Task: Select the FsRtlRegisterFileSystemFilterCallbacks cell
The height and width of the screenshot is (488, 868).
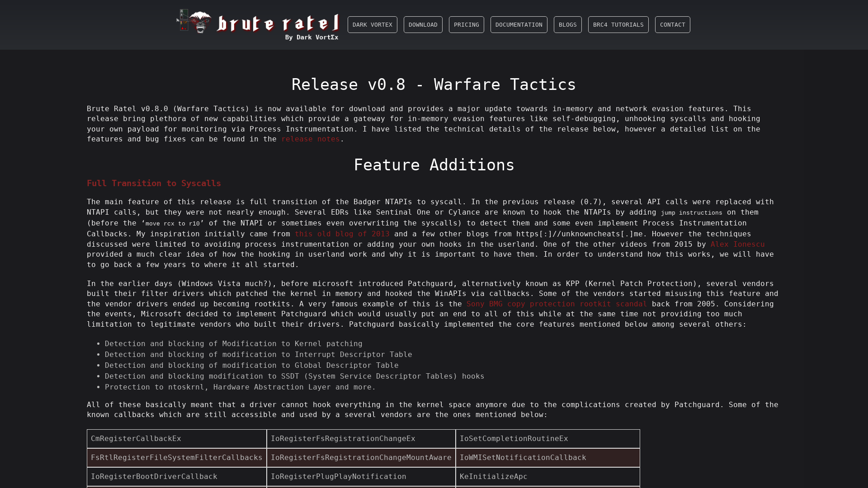Action: 177,458
